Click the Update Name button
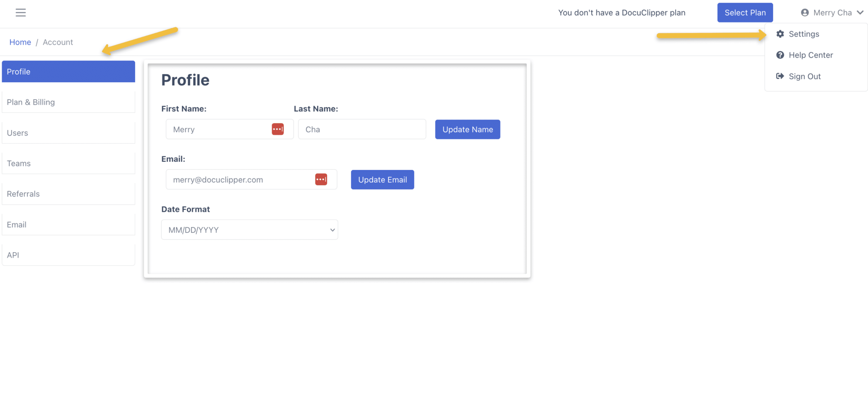This screenshot has height=414, width=868. [x=467, y=129]
